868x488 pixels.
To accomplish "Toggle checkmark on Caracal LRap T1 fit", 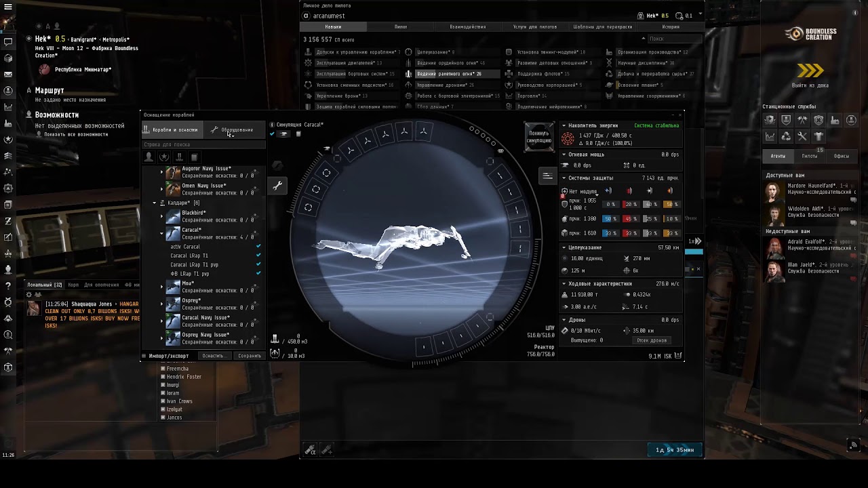I will pos(258,256).
